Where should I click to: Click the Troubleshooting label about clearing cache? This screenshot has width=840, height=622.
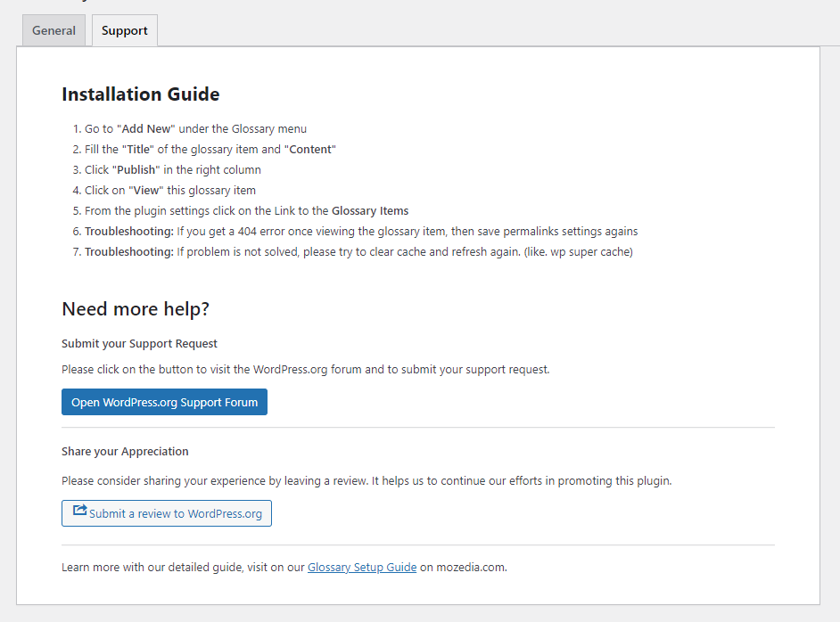coord(128,251)
